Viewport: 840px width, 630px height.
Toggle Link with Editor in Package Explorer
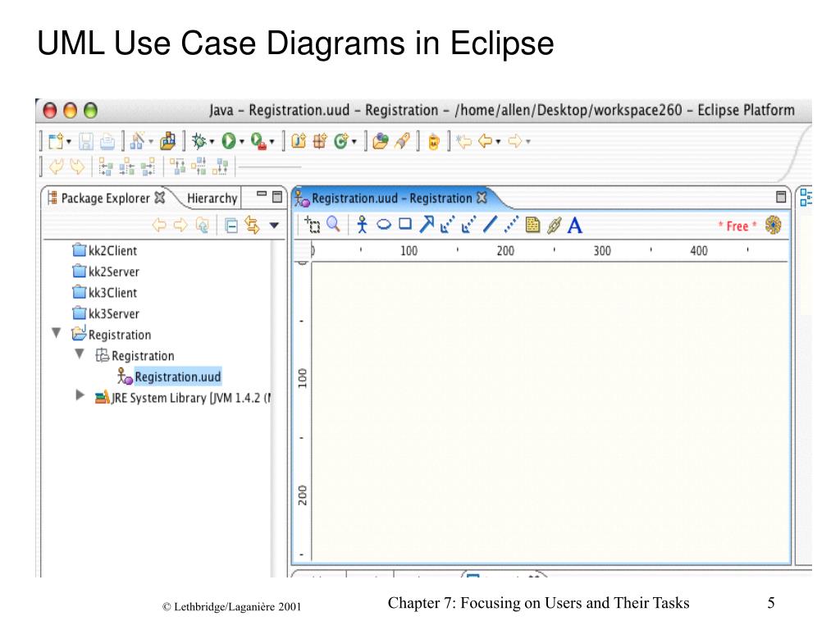(253, 225)
